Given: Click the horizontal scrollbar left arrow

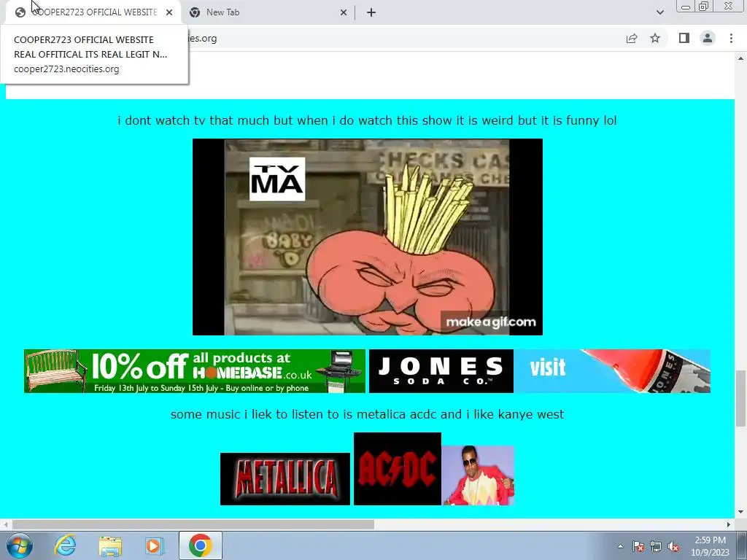Looking at the screenshot, I should tap(6, 524).
